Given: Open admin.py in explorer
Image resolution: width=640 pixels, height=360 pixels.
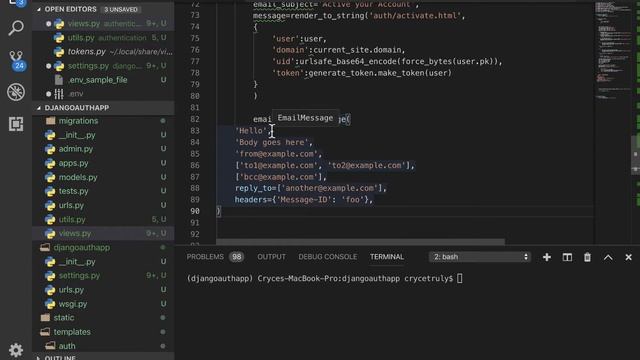Looking at the screenshot, I should [x=104, y=149].
